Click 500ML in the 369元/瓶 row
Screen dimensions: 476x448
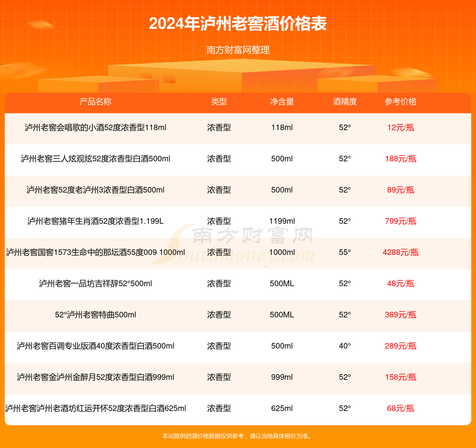[x=282, y=315]
